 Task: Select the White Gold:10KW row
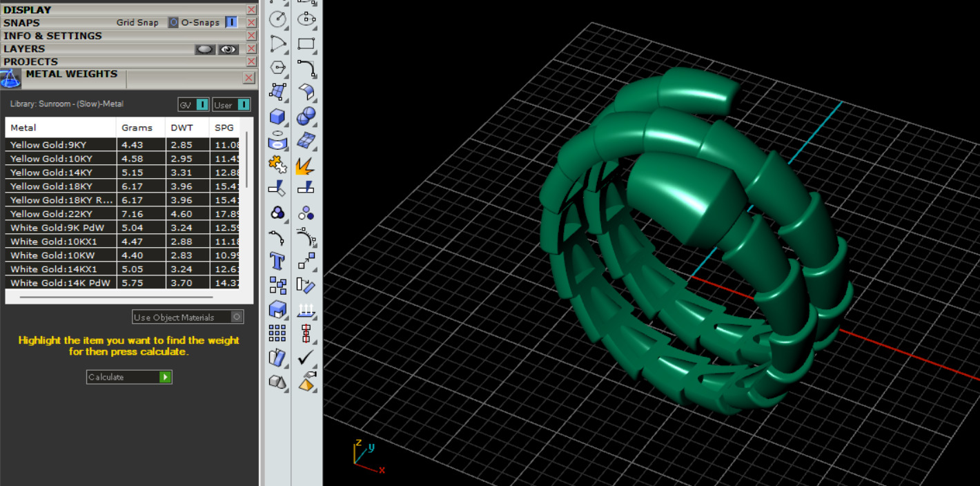[x=123, y=255]
